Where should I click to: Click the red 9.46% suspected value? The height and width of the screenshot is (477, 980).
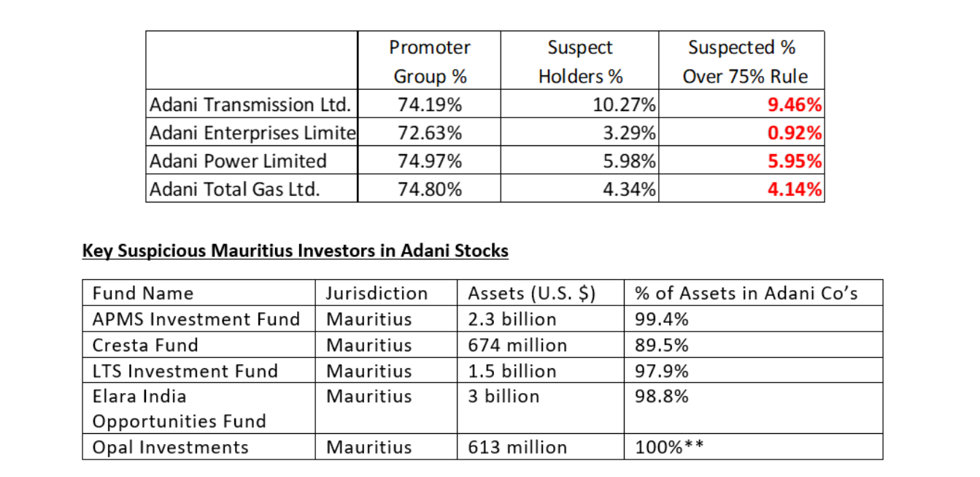coord(795,104)
